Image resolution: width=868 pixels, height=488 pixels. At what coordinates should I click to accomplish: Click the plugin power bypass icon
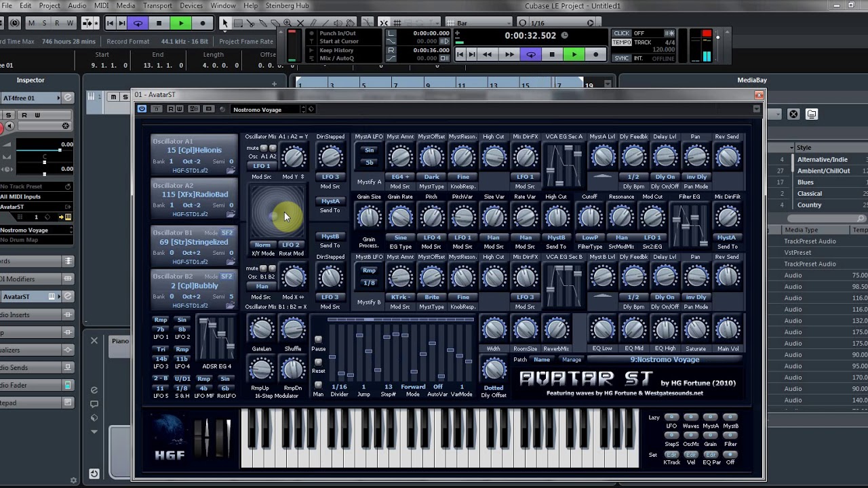pos(142,109)
